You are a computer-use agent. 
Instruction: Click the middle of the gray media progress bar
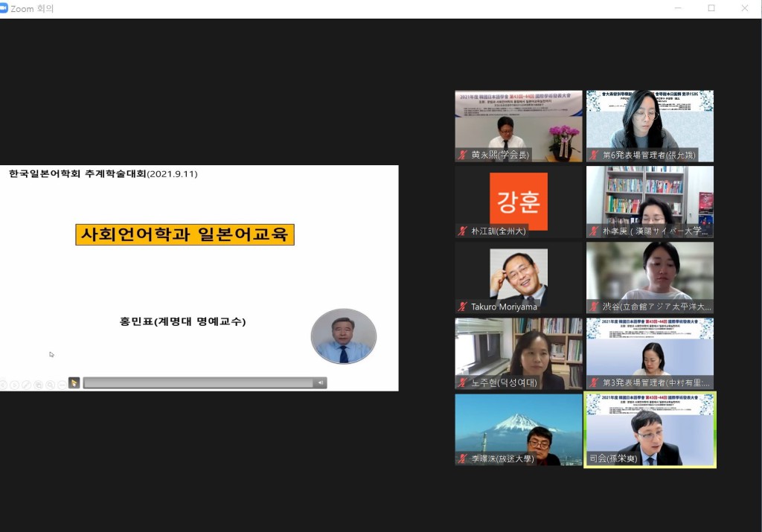pos(198,383)
